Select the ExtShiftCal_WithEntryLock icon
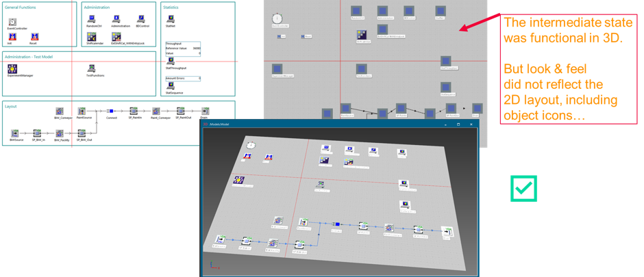Screen dimensions: 644x277 pyautogui.click(x=116, y=37)
